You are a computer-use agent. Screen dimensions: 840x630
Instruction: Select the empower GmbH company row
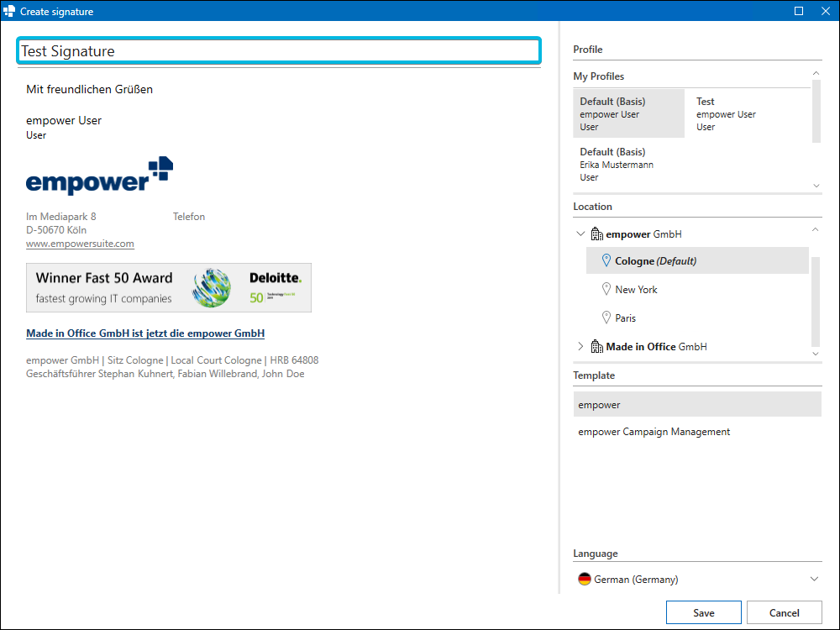(x=692, y=234)
